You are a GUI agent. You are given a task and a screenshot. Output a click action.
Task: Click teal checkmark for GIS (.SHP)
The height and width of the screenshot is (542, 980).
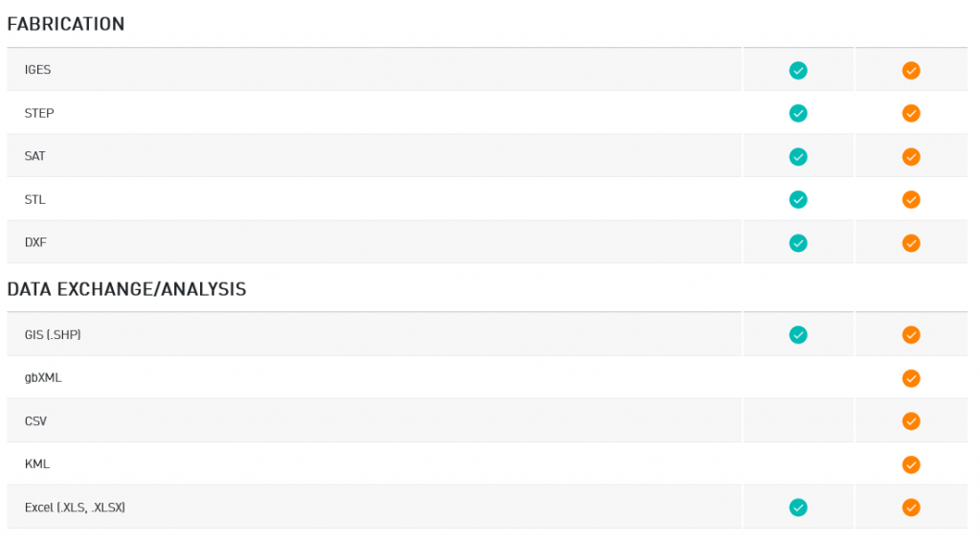798,334
